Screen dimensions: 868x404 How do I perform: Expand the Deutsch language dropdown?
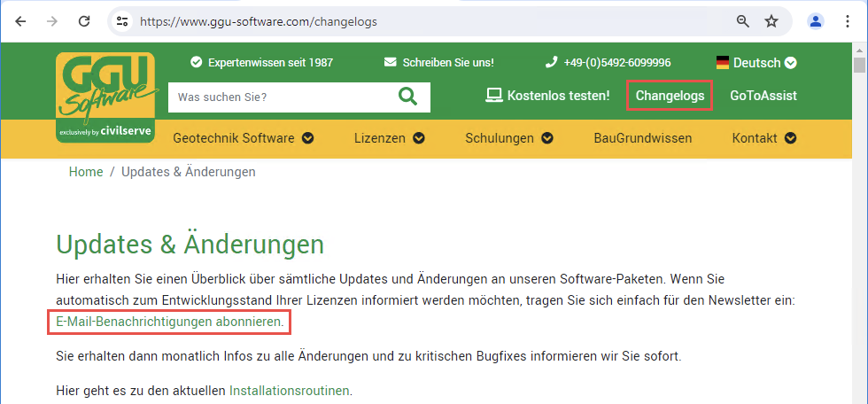[x=756, y=63]
